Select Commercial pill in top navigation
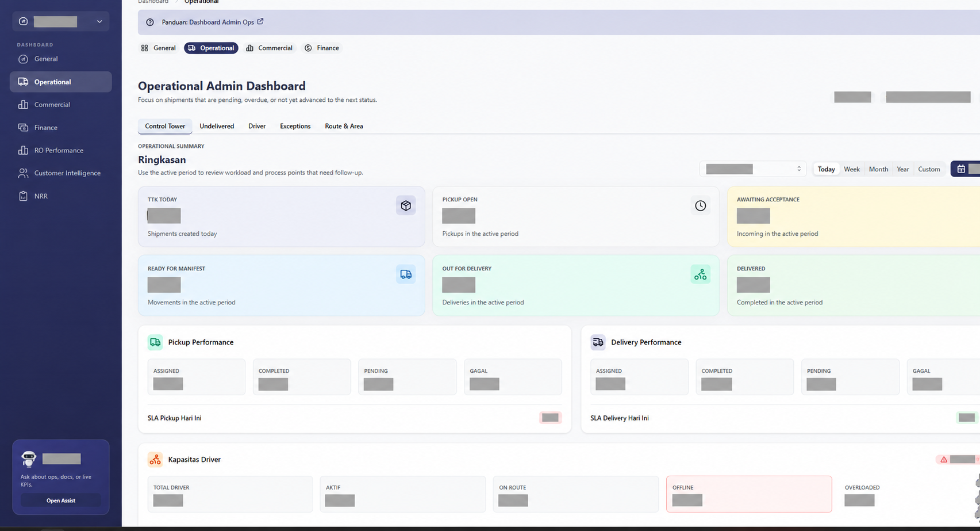 click(269, 48)
